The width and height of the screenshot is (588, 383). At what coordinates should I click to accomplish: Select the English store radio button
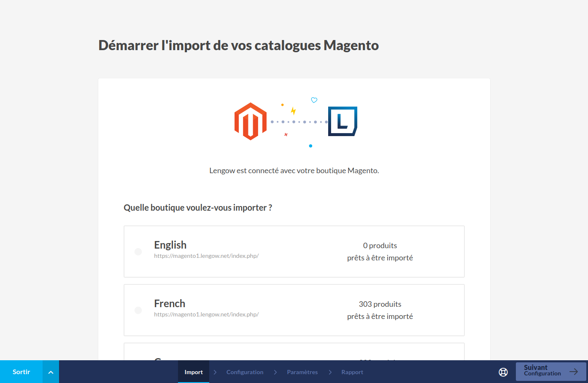click(x=138, y=252)
